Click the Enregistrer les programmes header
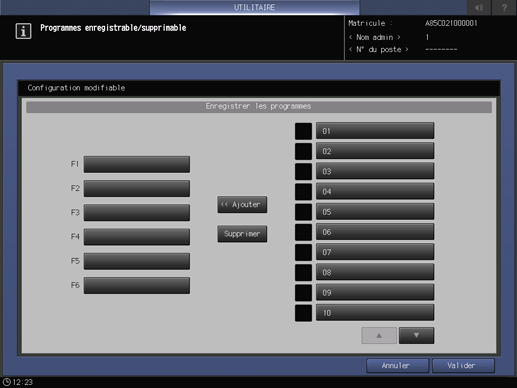The image size is (517, 388). (x=259, y=107)
